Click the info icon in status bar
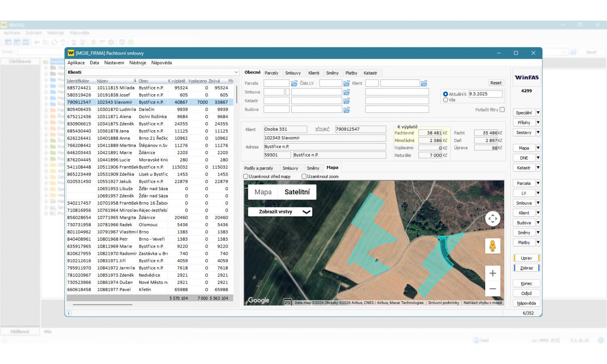The image size is (607, 364). coord(69,313)
